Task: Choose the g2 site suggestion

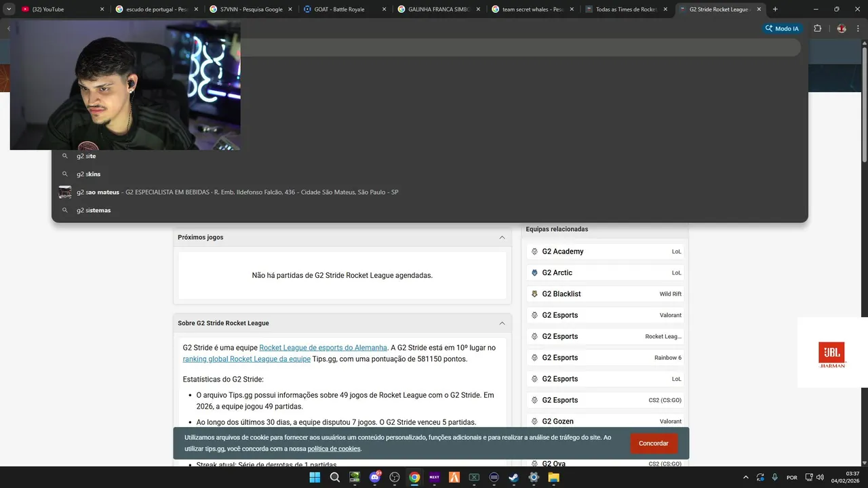Action: pyautogui.click(x=430, y=156)
